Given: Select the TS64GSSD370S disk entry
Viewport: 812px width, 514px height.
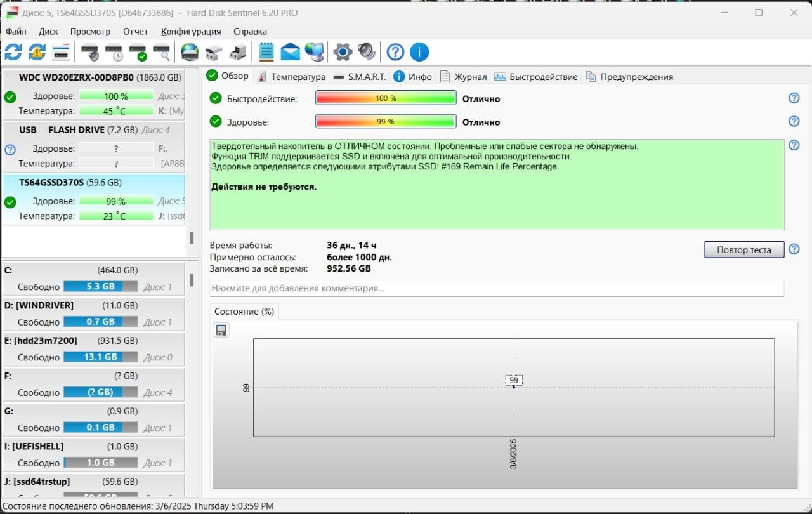Looking at the screenshot, I should click(93, 199).
